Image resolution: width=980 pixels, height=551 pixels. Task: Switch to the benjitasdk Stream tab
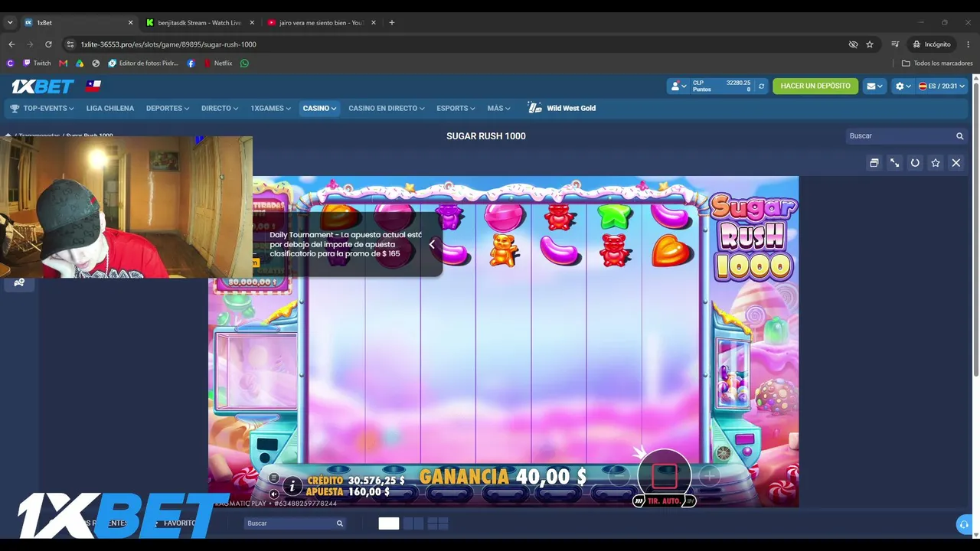point(199,23)
